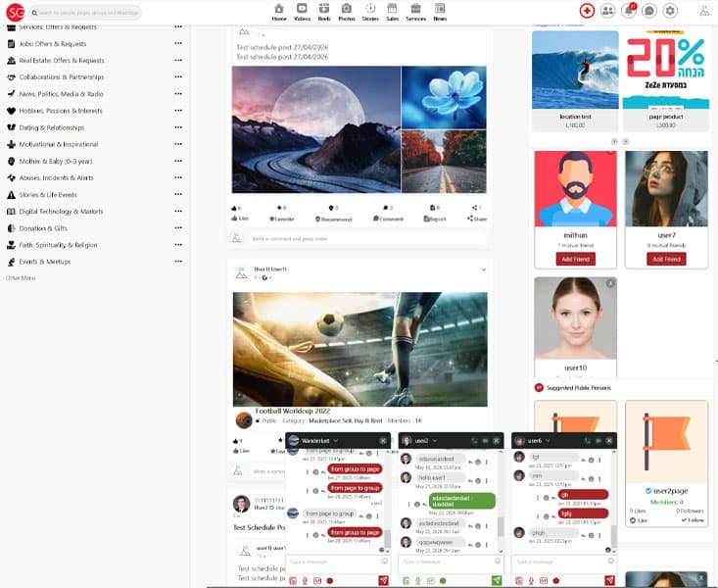Open the notifications bell with badge
Screen dimensions: 718x588
point(629,11)
